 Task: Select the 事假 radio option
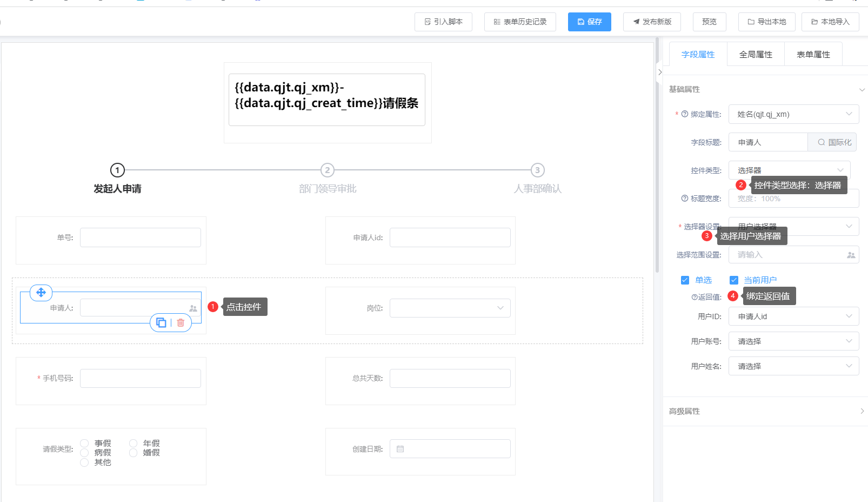84,444
